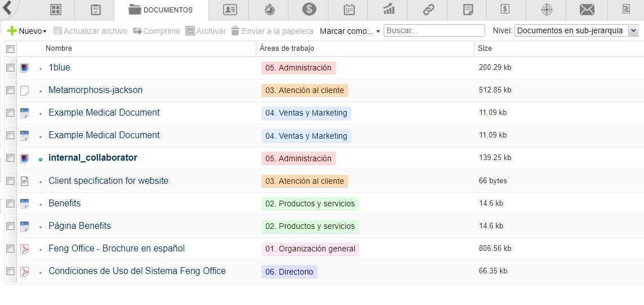Check the box for Metamorphosis-jackson
The width and height of the screenshot is (644, 305).
point(10,90)
